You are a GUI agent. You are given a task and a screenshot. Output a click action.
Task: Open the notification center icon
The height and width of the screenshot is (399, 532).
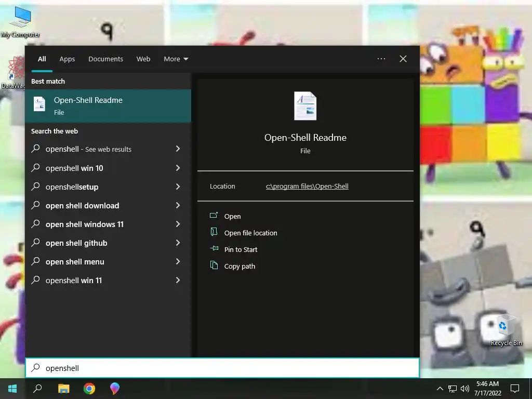515,389
